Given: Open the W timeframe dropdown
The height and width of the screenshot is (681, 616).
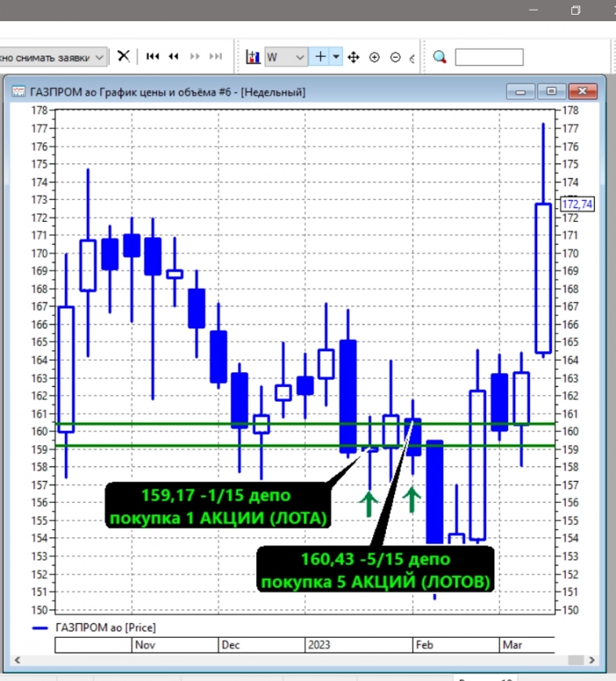Looking at the screenshot, I should [299, 58].
